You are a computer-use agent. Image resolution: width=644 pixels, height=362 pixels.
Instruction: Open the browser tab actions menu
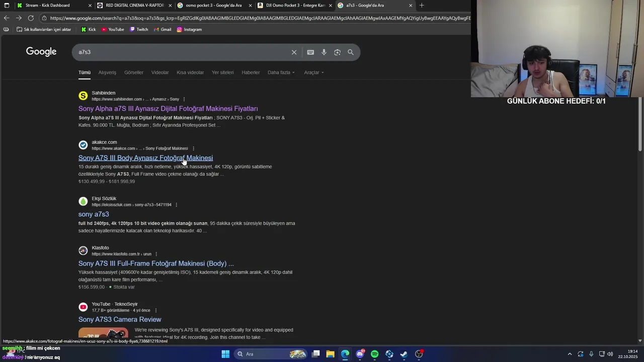point(6,6)
